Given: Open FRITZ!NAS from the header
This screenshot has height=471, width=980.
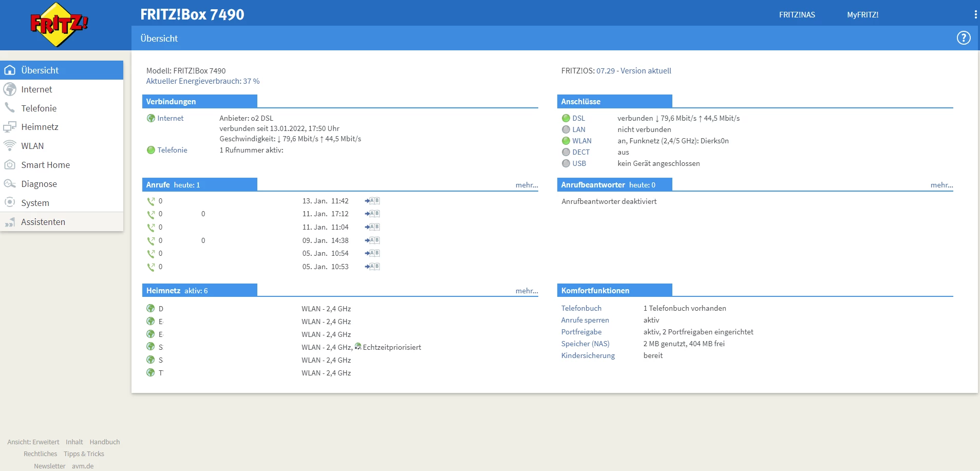Looking at the screenshot, I should point(797,15).
